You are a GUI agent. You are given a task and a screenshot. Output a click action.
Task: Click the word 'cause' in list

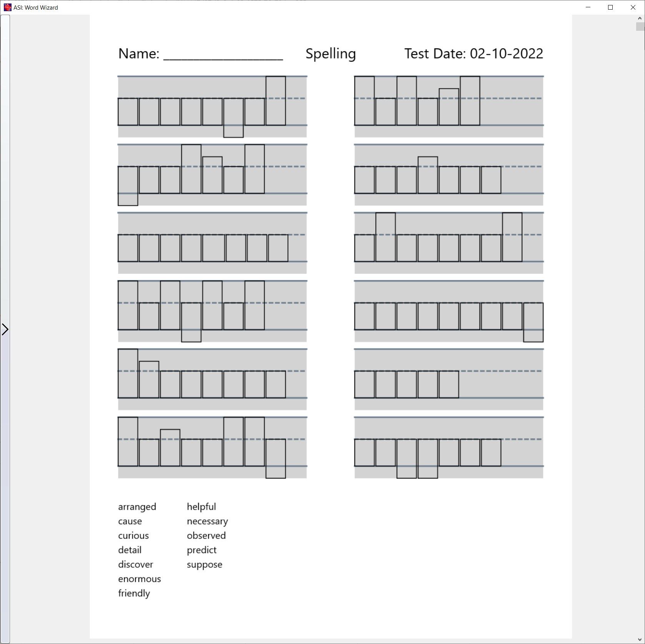(x=130, y=521)
